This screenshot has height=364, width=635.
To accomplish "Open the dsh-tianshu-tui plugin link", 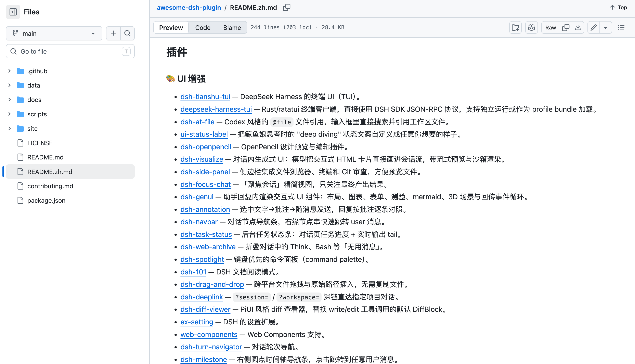I will [x=205, y=97].
